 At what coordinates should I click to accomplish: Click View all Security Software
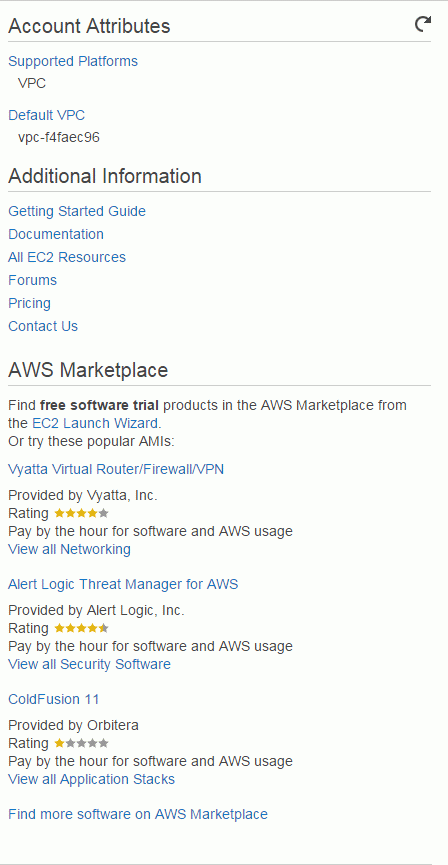coord(89,664)
